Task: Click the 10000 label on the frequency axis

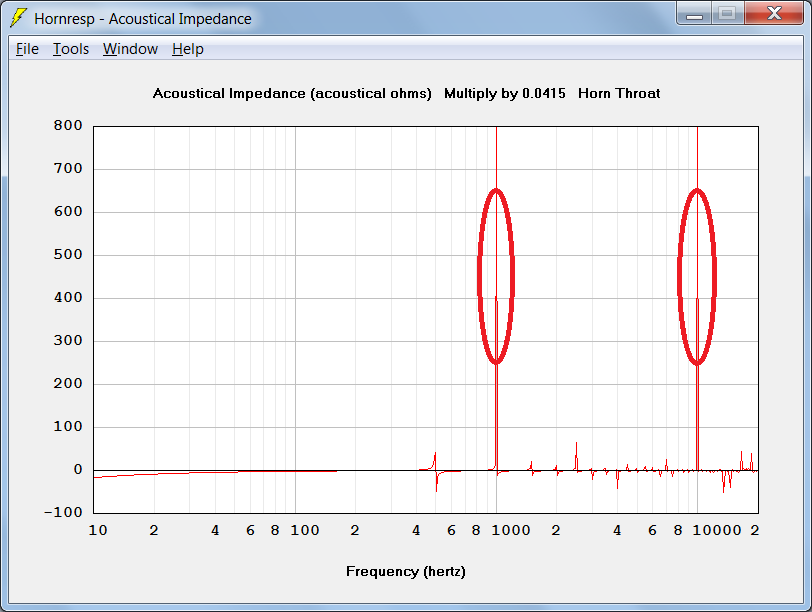Action: click(x=717, y=530)
